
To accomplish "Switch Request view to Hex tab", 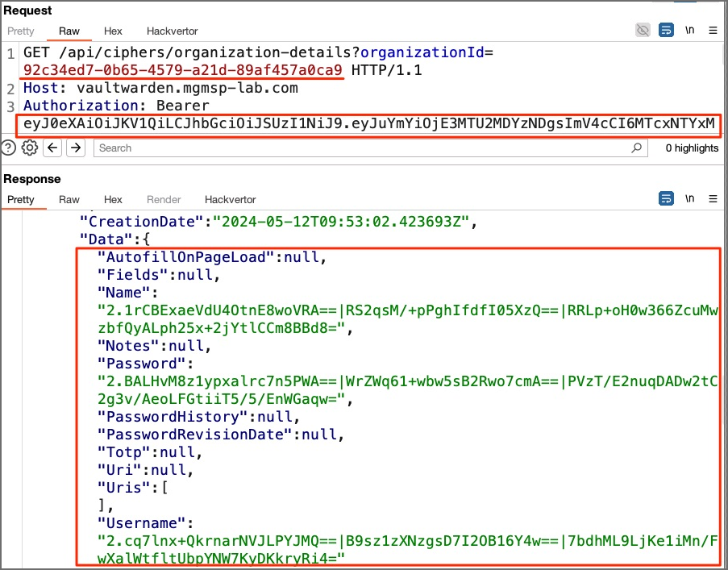I will [113, 31].
